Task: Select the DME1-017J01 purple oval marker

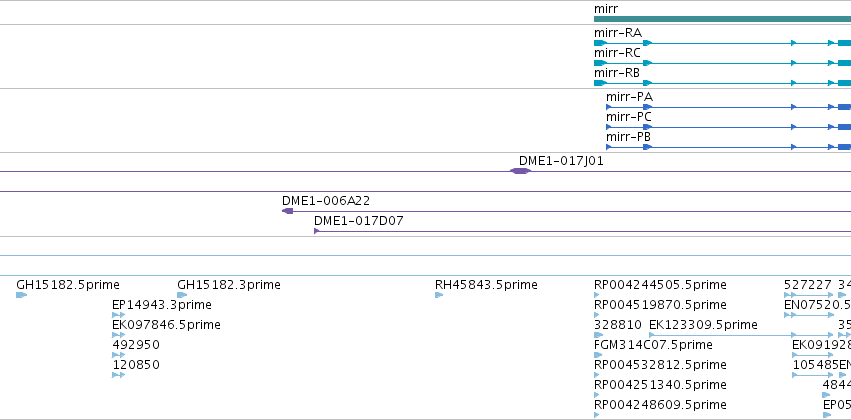Action: [520, 171]
